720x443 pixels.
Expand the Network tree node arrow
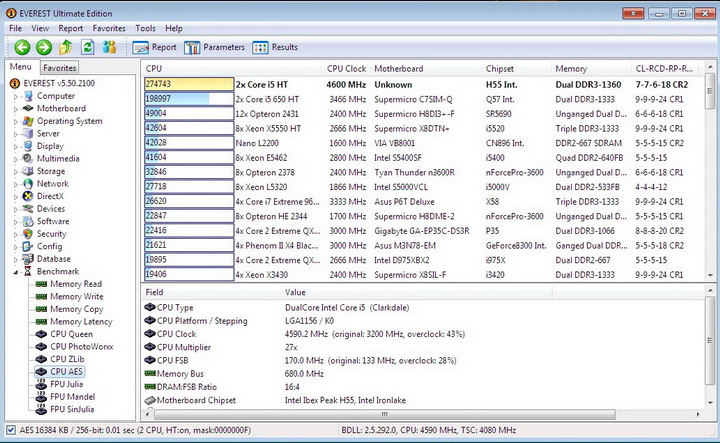[x=16, y=184]
